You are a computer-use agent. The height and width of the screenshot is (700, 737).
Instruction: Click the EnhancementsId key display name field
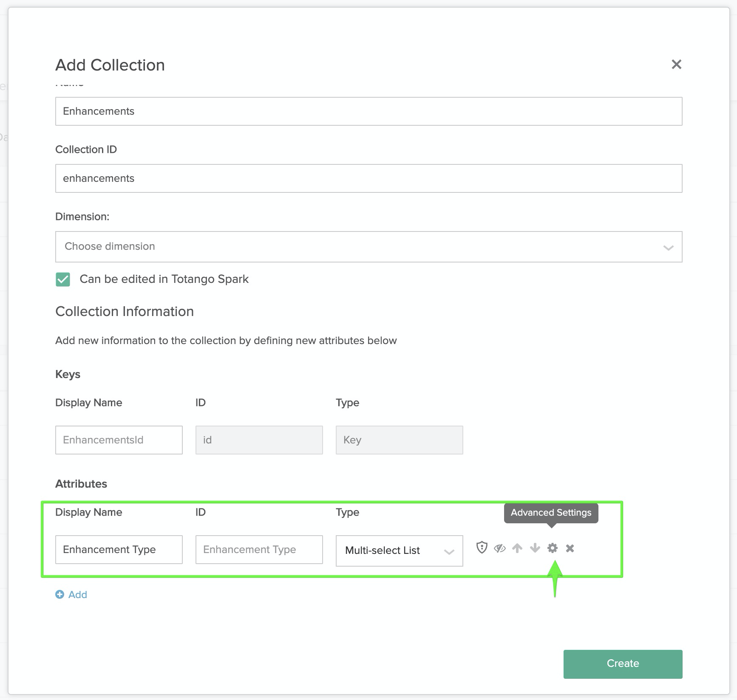click(119, 440)
